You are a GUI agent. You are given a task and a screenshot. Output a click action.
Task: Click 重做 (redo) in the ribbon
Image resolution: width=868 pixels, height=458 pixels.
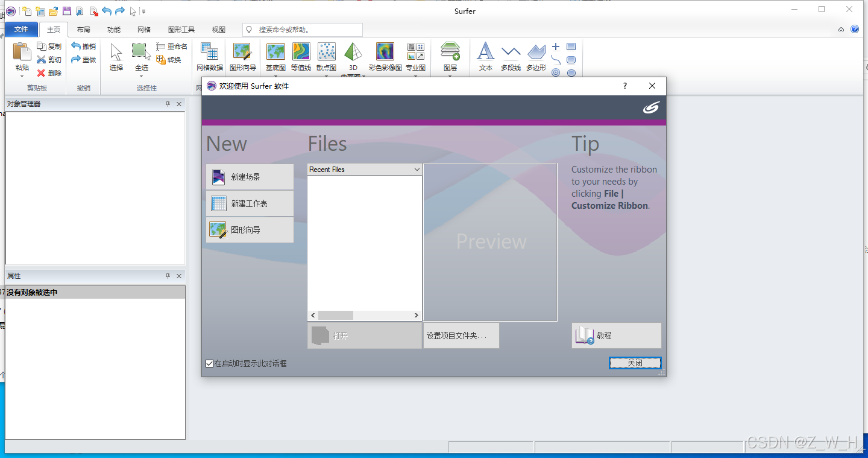(83, 60)
